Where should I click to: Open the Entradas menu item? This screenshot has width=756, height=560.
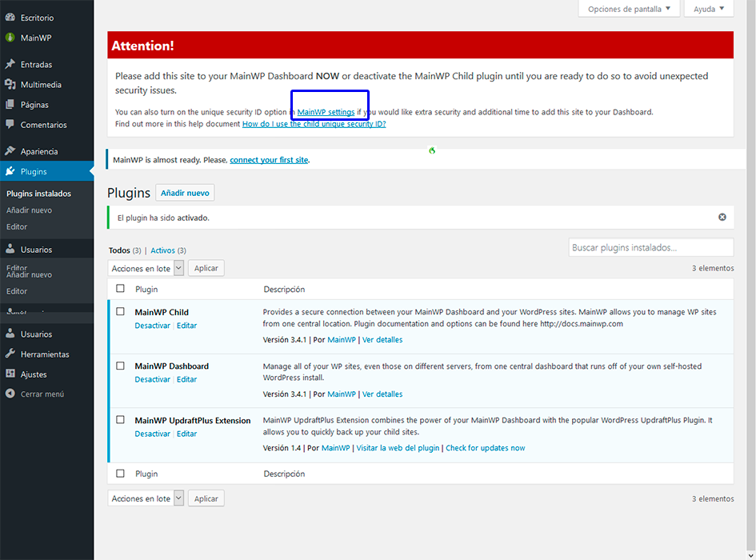[36, 64]
